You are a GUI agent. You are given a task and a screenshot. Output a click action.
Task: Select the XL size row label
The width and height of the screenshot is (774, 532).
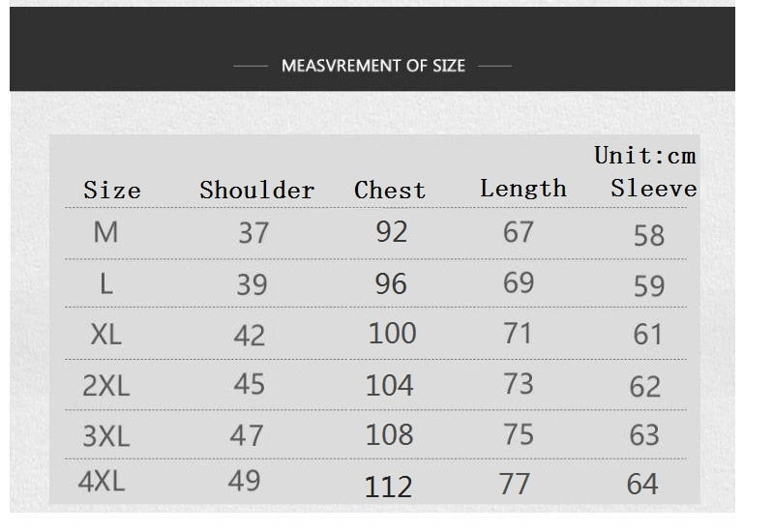(105, 335)
